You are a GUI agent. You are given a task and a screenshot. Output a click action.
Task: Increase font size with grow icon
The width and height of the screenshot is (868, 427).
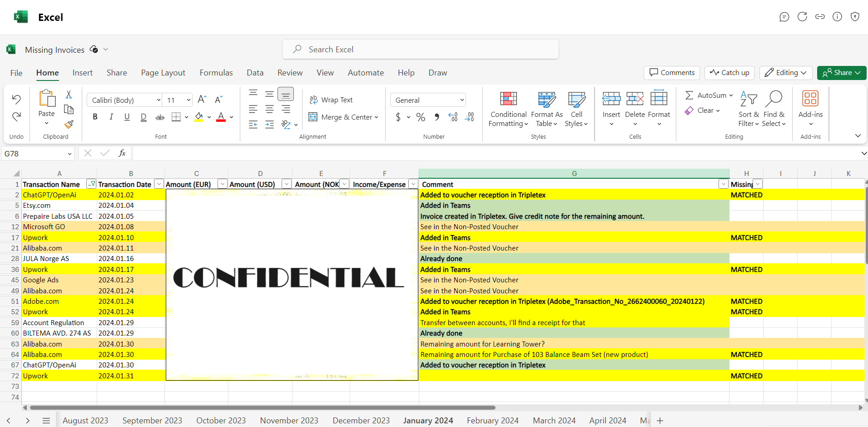pyautogui.click(x=202, y=99)
